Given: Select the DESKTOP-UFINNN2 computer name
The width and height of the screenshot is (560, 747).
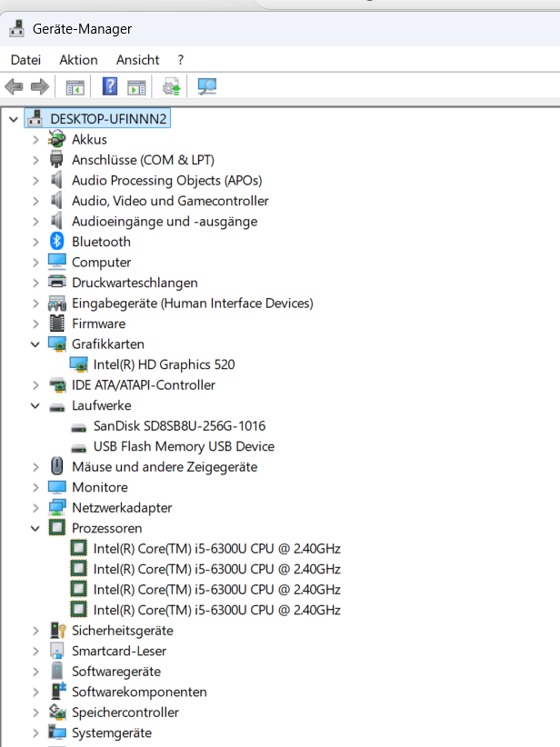Looking at the screenshot, I should 108,119.
